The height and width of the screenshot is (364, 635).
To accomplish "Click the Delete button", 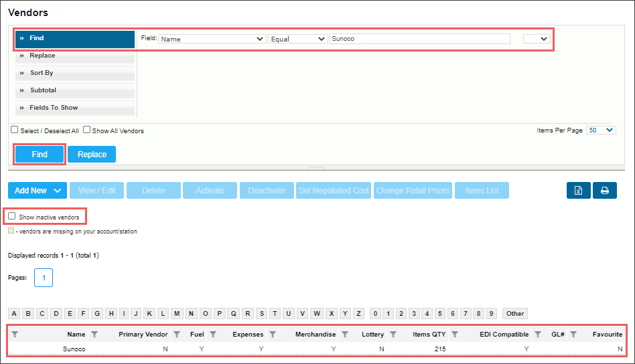I will pyautogui.click(x=153, y=191).
